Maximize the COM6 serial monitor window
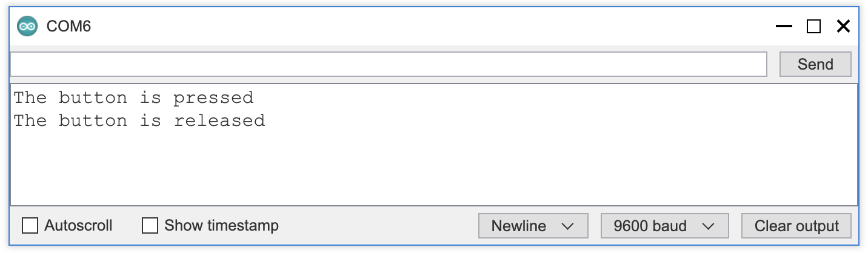The width and height of the screenshot is (868, 253). [813, 26]
